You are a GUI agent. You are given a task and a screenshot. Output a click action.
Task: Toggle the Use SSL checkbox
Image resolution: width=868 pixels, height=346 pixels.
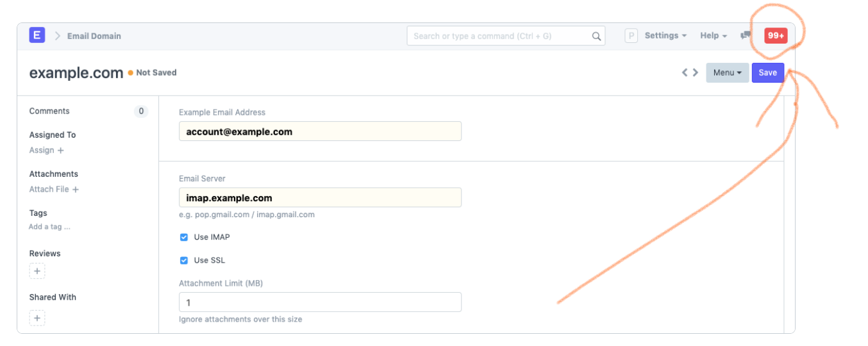(x=184, y=260)
